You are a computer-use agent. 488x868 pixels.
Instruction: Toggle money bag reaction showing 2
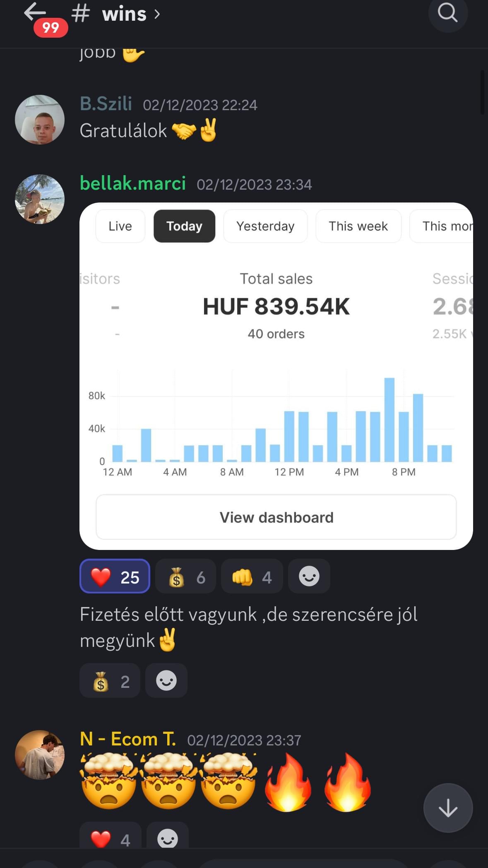pyautogui.click(x=110, y=680)
